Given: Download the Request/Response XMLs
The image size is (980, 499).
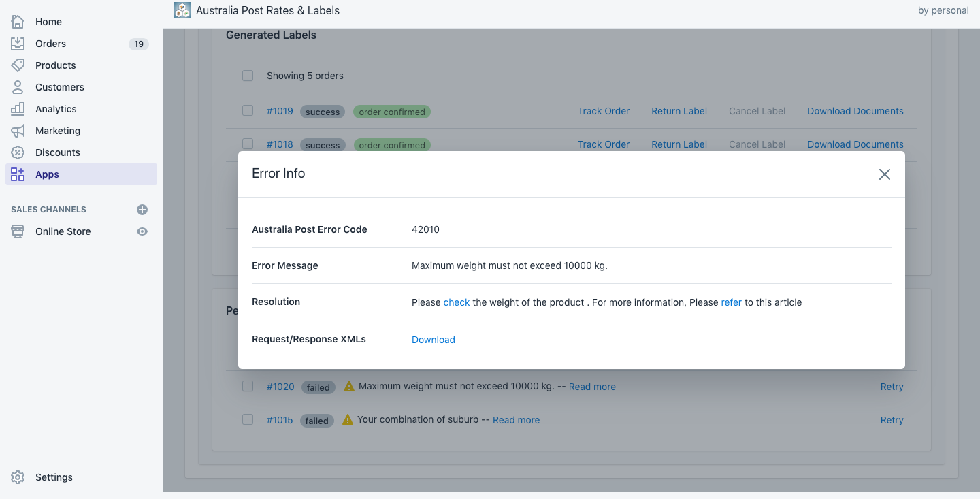Looking at the screenshot, I should [433, 340].
